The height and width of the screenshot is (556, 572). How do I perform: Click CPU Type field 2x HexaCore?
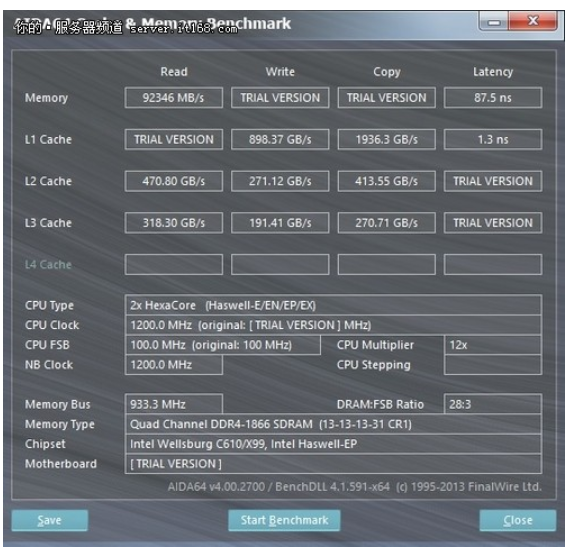tap(333, 305)
